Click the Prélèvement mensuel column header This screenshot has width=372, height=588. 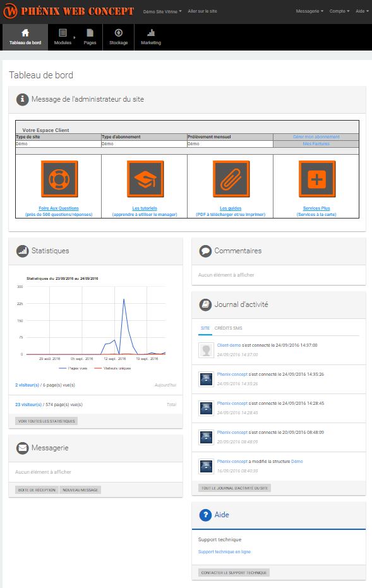[209, 137]
